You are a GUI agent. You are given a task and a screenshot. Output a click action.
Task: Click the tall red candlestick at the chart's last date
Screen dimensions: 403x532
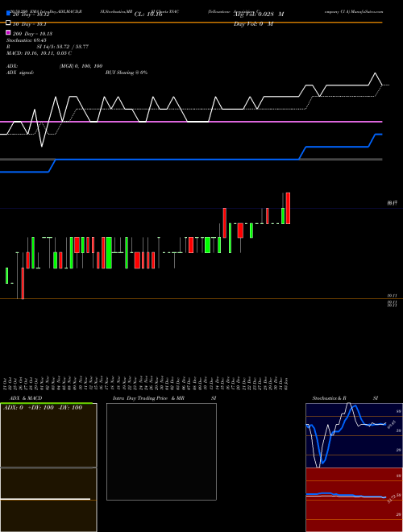tap(288, 208)
